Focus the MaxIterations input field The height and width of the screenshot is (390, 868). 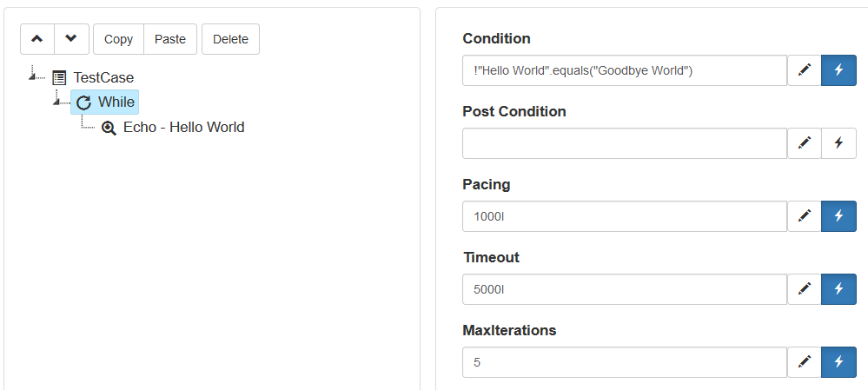(625, 362)
